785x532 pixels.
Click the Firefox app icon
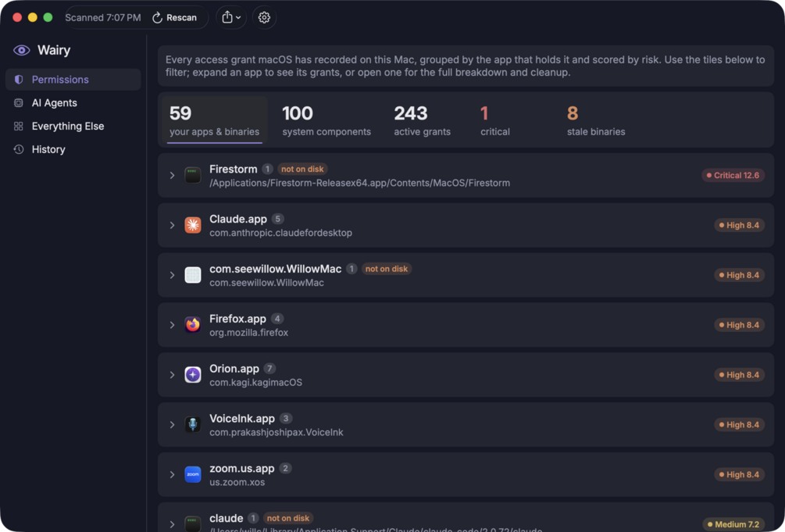click(x=193, y=325)
